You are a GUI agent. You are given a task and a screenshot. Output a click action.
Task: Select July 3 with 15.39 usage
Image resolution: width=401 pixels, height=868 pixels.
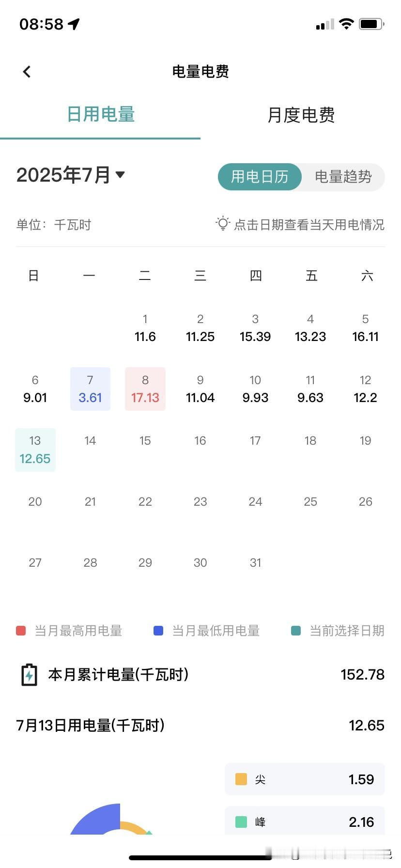coord(255,328)
